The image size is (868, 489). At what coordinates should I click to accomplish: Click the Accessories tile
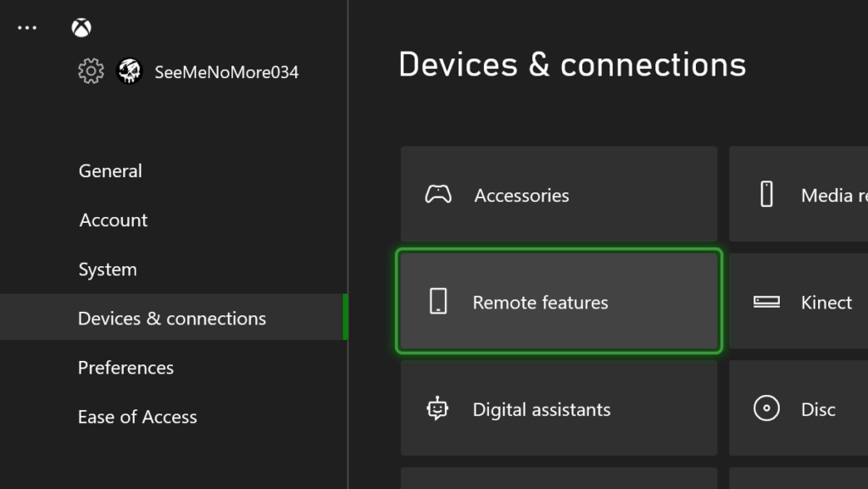click(559, 194)
